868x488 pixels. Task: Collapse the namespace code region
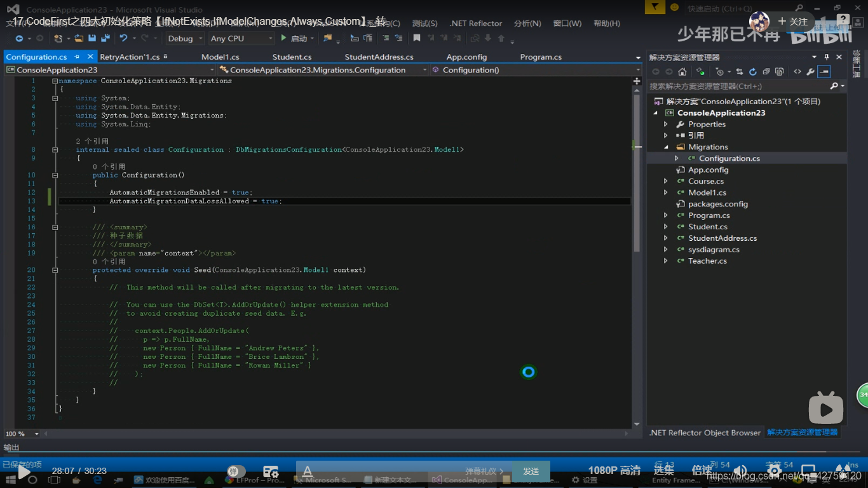(55, 81)
